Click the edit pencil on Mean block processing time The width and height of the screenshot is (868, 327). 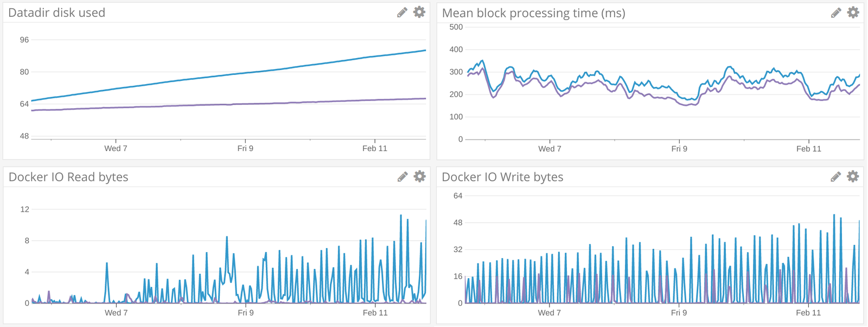point(836,11)
